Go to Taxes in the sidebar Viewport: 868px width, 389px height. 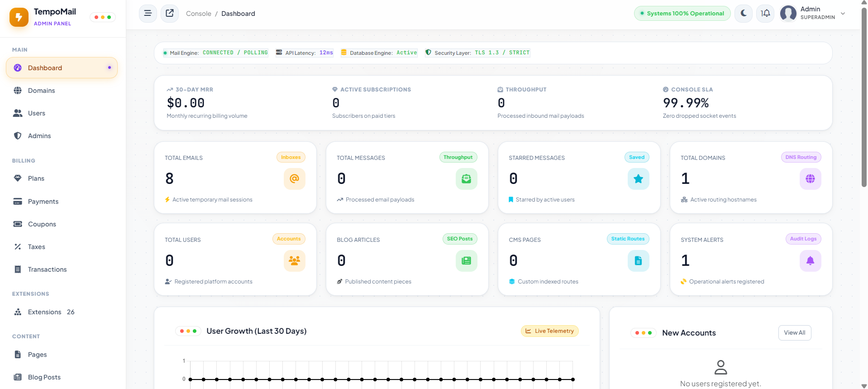[62, 247]
